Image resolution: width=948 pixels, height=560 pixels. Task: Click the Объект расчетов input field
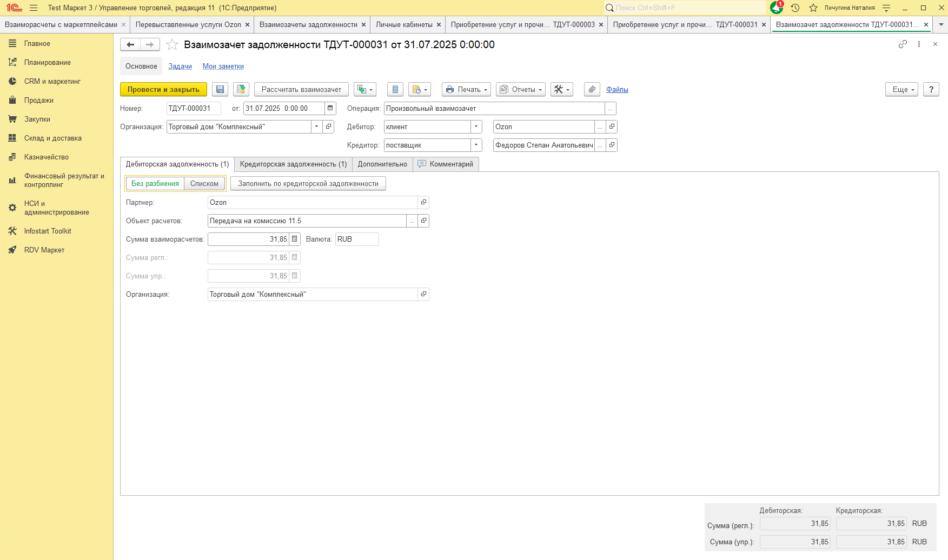pyautogui.click(x=307, y=221)
